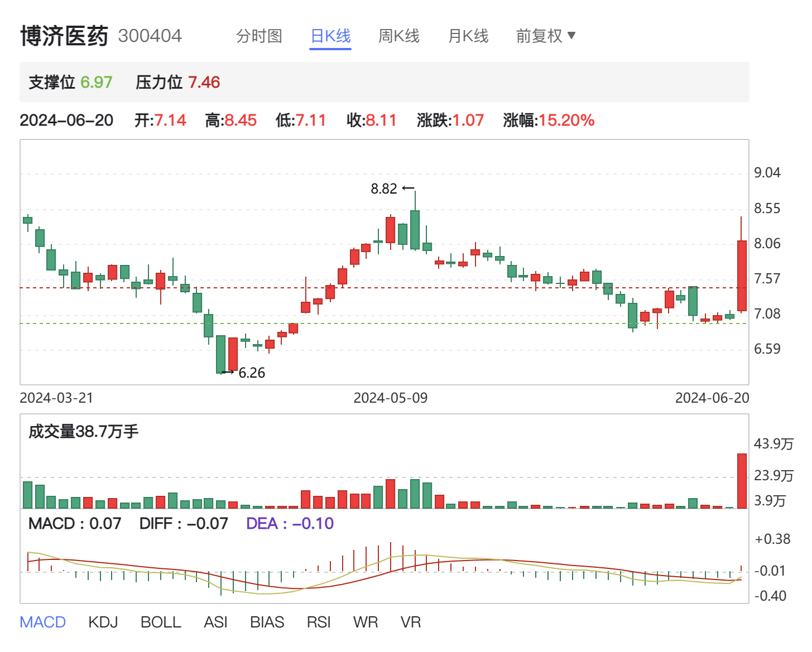
Task: Click the low price 低:7.11
Action: coord(301,120)
